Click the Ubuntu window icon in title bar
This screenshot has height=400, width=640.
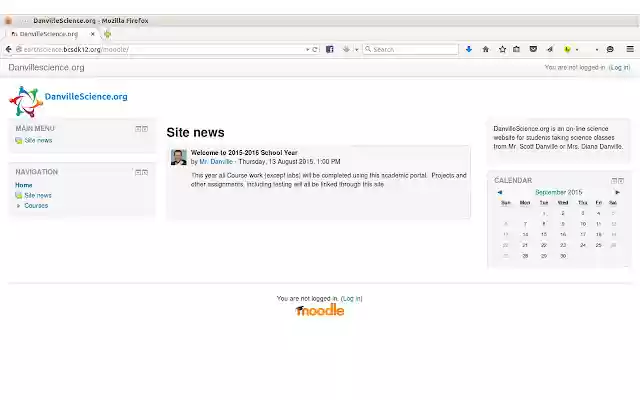[8, 20]
